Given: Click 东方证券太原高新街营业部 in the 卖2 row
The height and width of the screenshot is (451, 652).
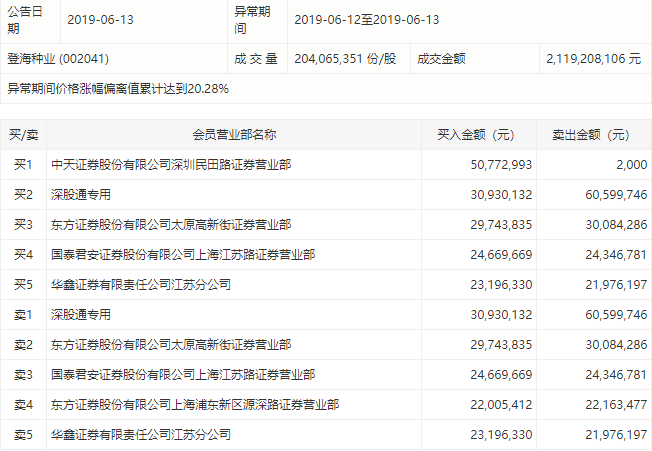Looking at the screenshot, I should click(171, 345).
